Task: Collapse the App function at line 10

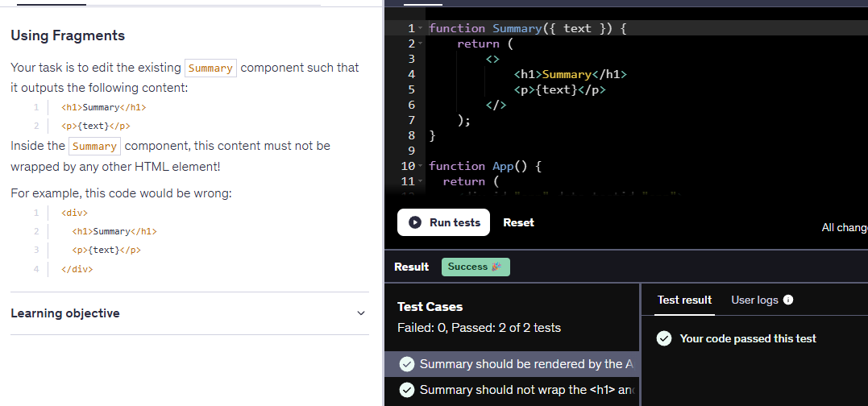Action: 422,167
